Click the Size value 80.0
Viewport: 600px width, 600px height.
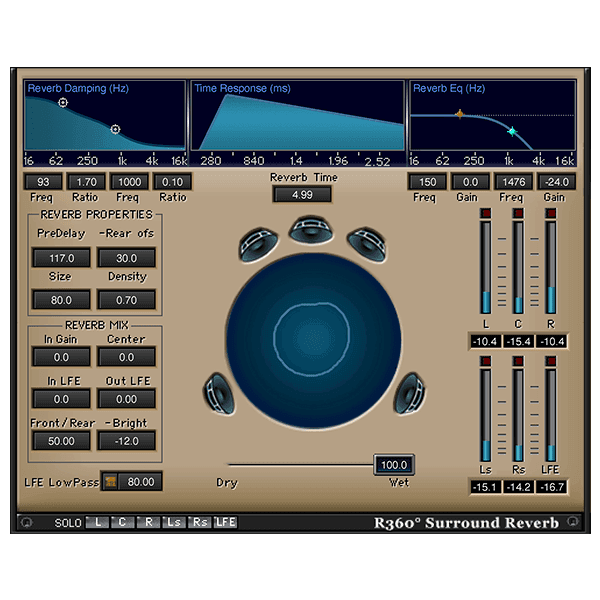(62, 300)
